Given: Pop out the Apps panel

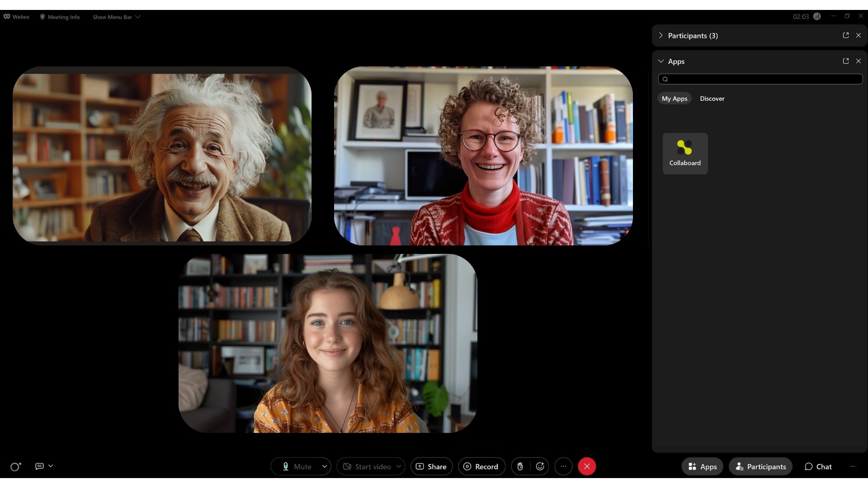Looking at the screenshot, I should click(845, 61).
